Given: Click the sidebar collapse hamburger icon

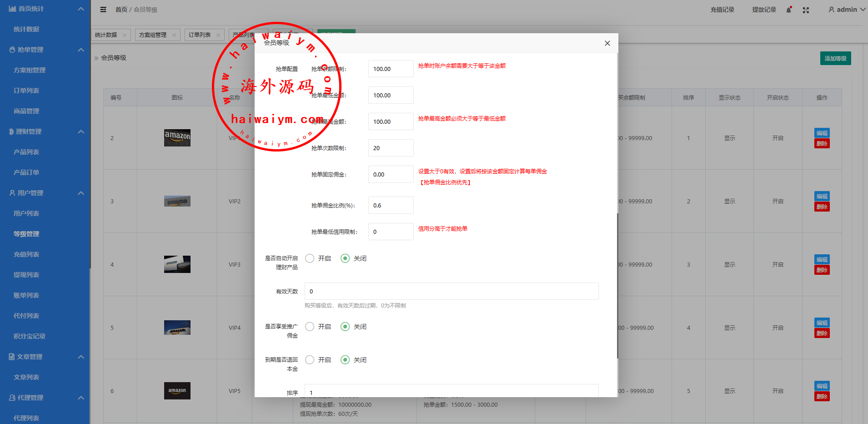Looking at the screenshot, I should [103, 10].
